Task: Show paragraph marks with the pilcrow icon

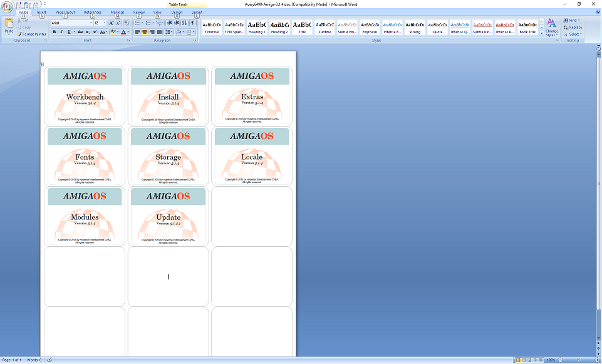Action: click(x=192, y=23)
